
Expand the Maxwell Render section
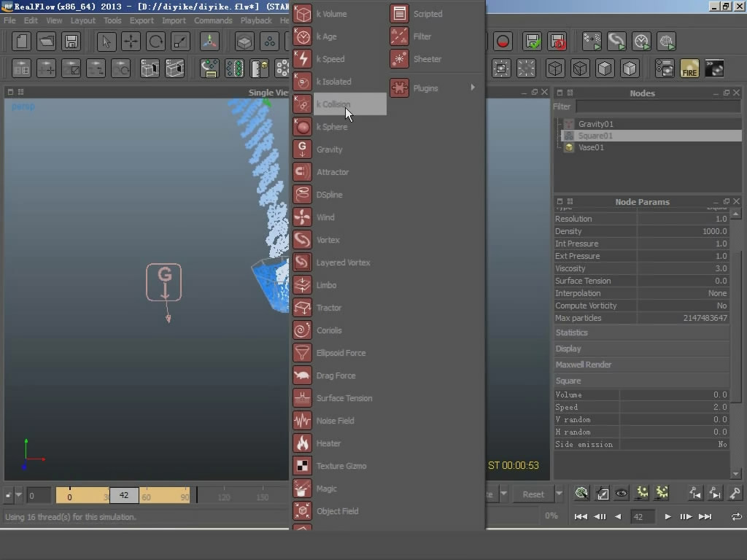click(642, 365)
